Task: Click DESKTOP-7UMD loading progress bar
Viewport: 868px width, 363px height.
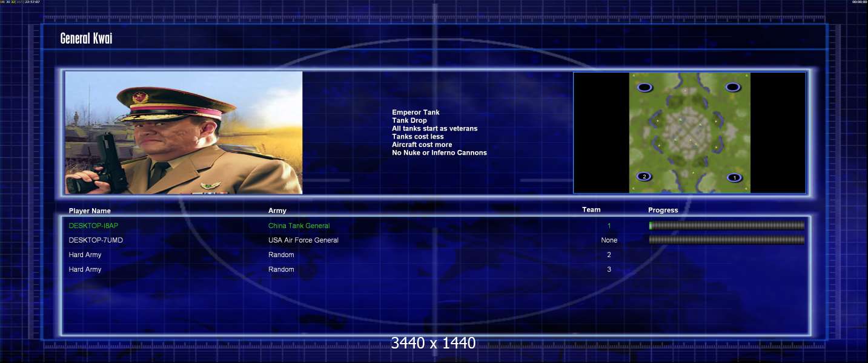Action: 726,240
